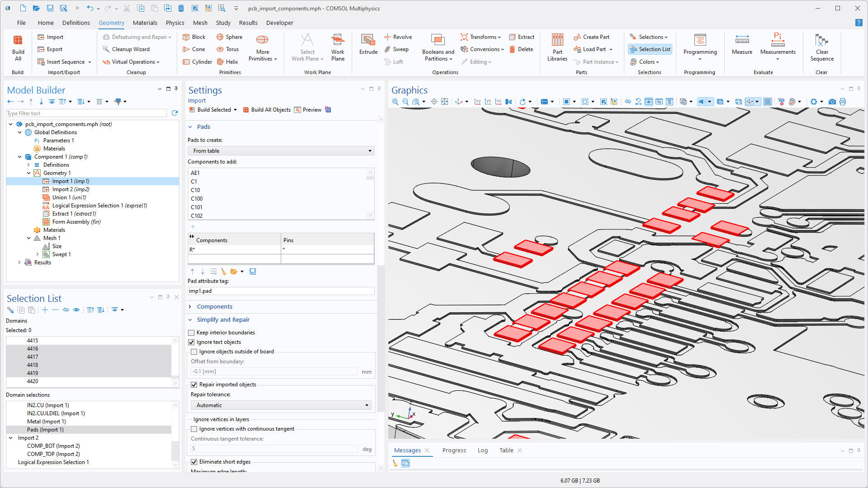Toggle Repair imported objects checkbox
Image resolution: width=868 pixels, height=488 pixels.
click(194, 385)
